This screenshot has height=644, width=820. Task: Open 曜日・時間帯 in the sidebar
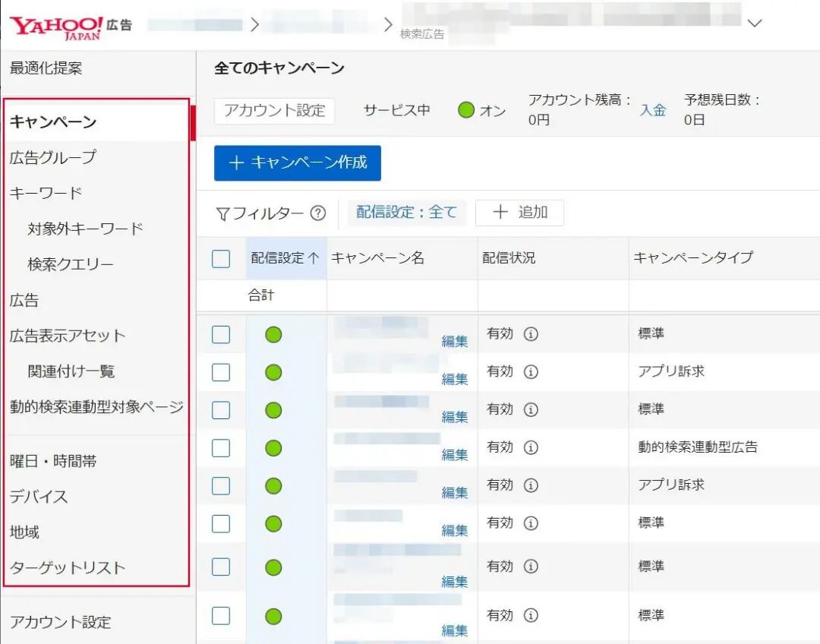[53, 461]
